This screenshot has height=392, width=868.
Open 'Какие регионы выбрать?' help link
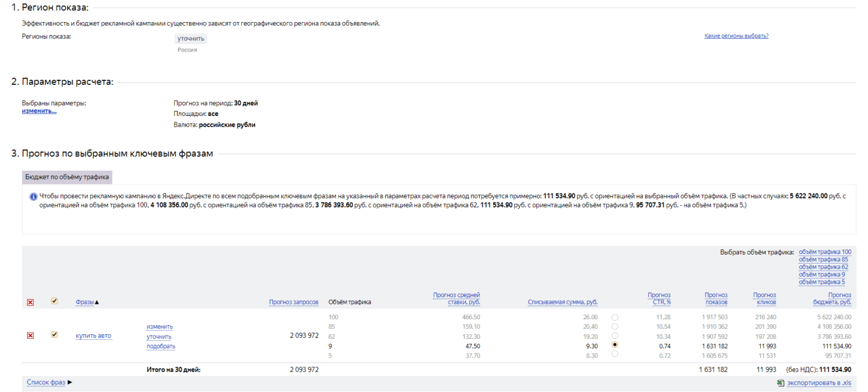pos(736,36)
